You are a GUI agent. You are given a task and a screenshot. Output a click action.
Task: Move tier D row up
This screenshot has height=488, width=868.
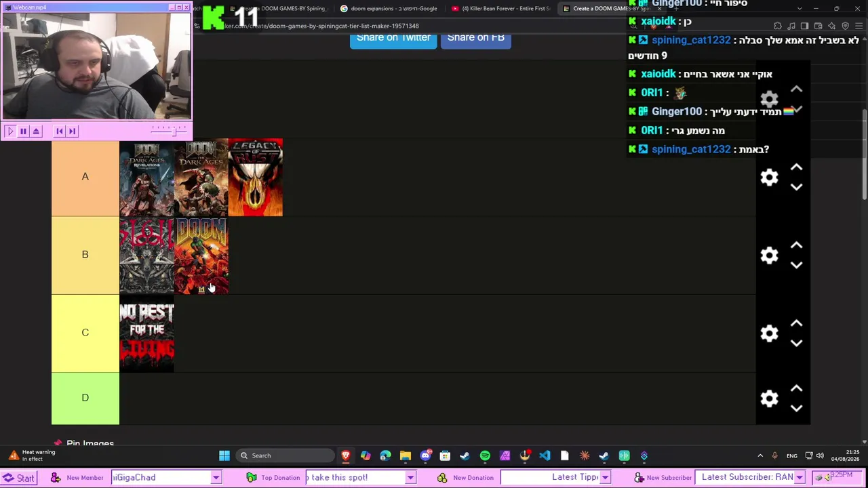[796, 388]
